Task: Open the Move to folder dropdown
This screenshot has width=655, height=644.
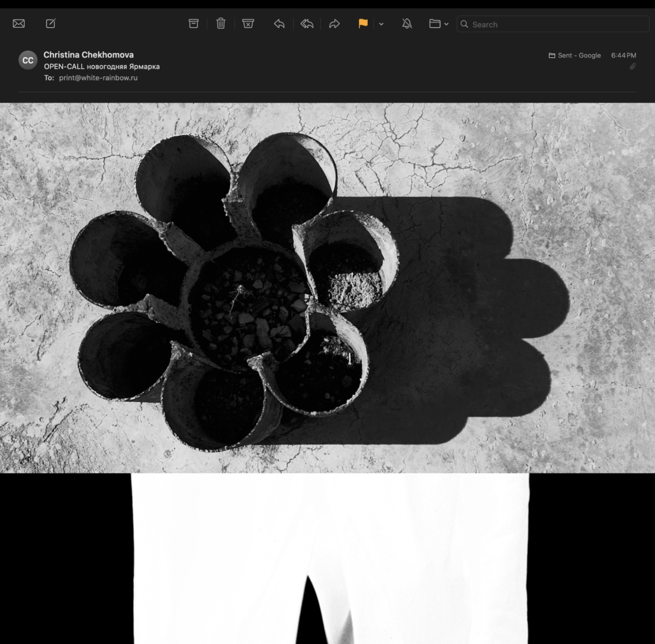Action: tap(439, 24)
